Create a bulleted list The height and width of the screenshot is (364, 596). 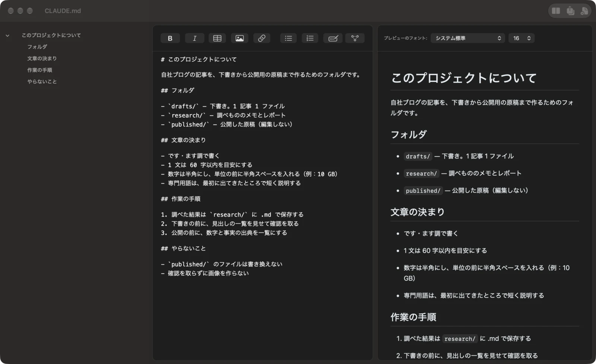(x=288, y=38)
